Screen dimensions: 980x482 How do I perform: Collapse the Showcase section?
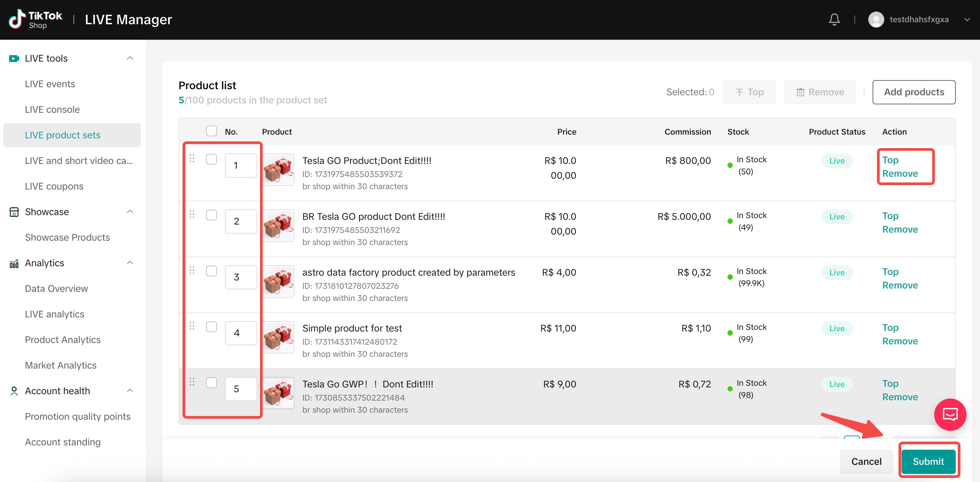130,212
